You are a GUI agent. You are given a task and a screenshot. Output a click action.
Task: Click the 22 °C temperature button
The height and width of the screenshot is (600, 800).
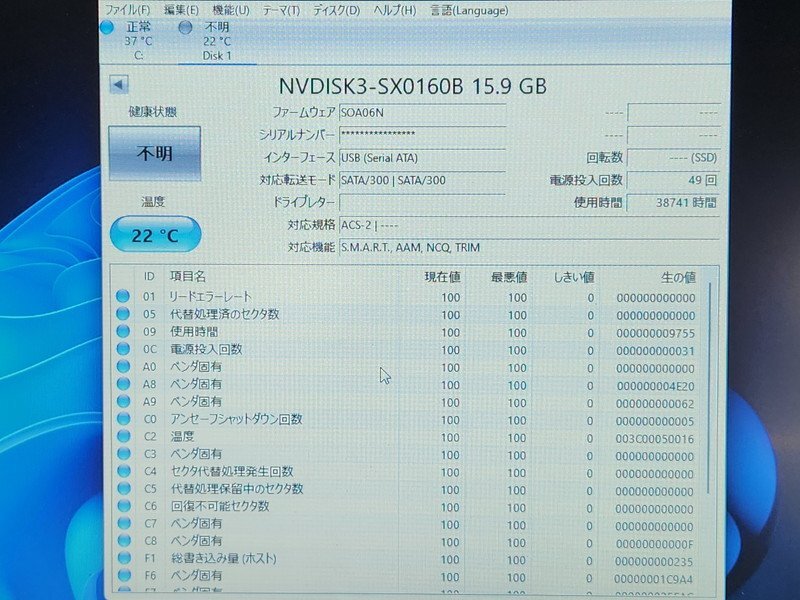[155, 236]
